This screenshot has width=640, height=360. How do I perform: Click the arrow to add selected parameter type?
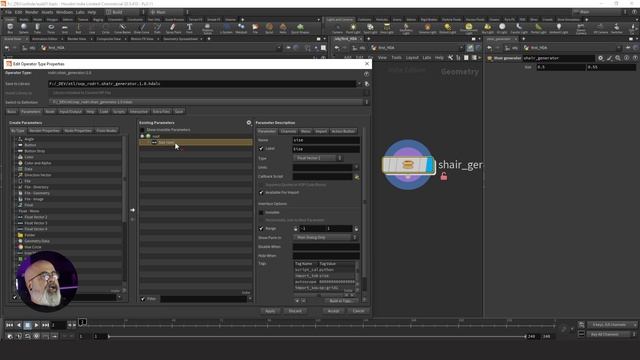(x=132, y=210)
